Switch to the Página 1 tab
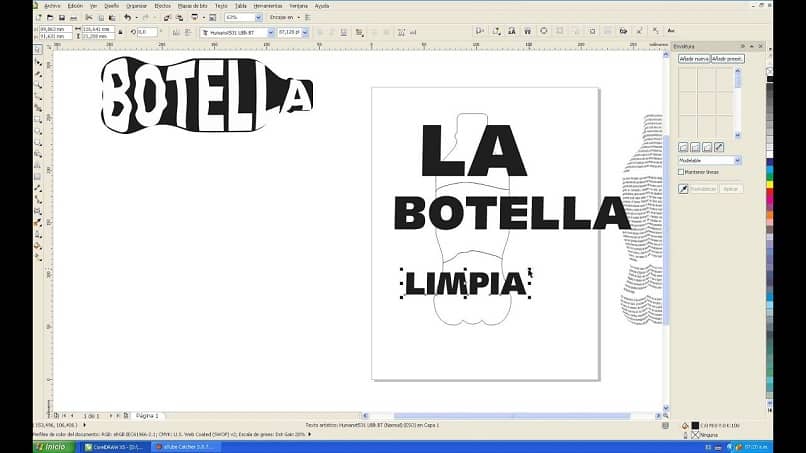Screen dimensions: 806x453 click(x=147, y=415)
